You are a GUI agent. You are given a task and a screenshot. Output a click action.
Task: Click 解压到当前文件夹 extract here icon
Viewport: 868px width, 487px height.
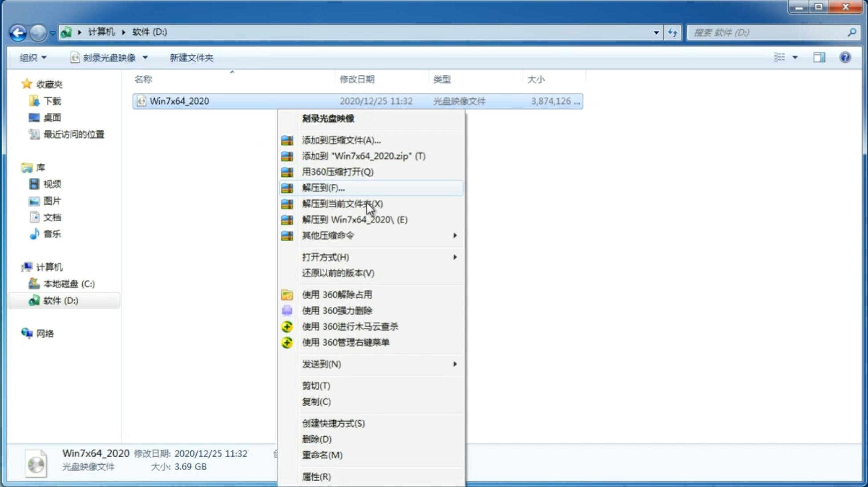(x=342, y=203)
